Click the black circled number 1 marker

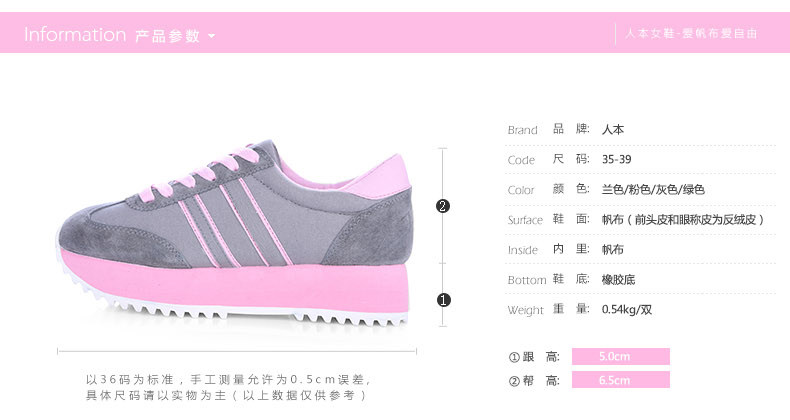[x=443, y=300]
